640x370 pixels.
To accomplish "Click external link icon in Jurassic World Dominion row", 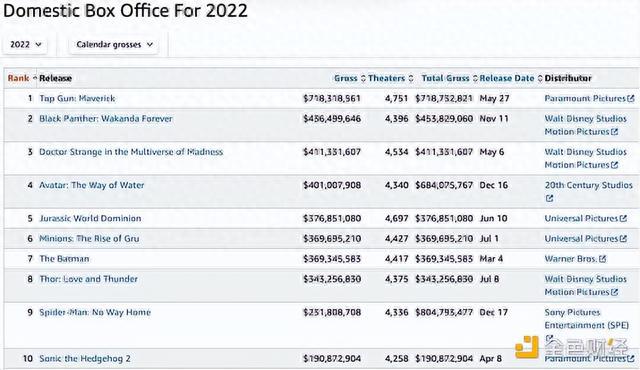I will pos(623,218).
